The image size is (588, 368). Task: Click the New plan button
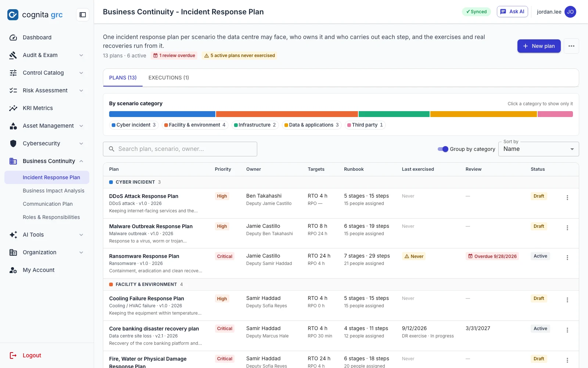pos(539,46)
